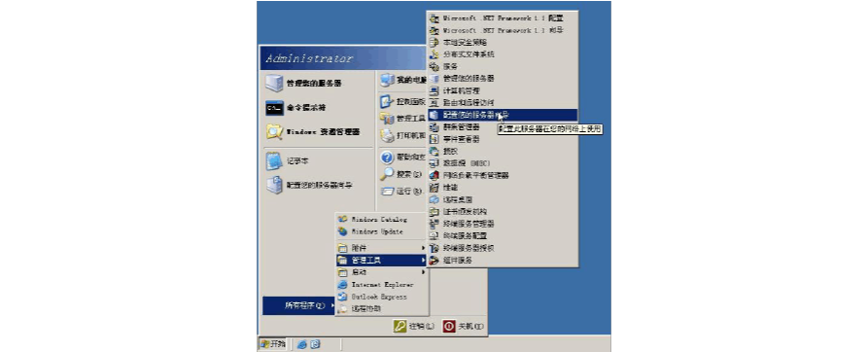This screenshot has height=352, width=868.
Task: Choose 配置您的服务器向导 highlighted entry
Action: tap(503, 115)
